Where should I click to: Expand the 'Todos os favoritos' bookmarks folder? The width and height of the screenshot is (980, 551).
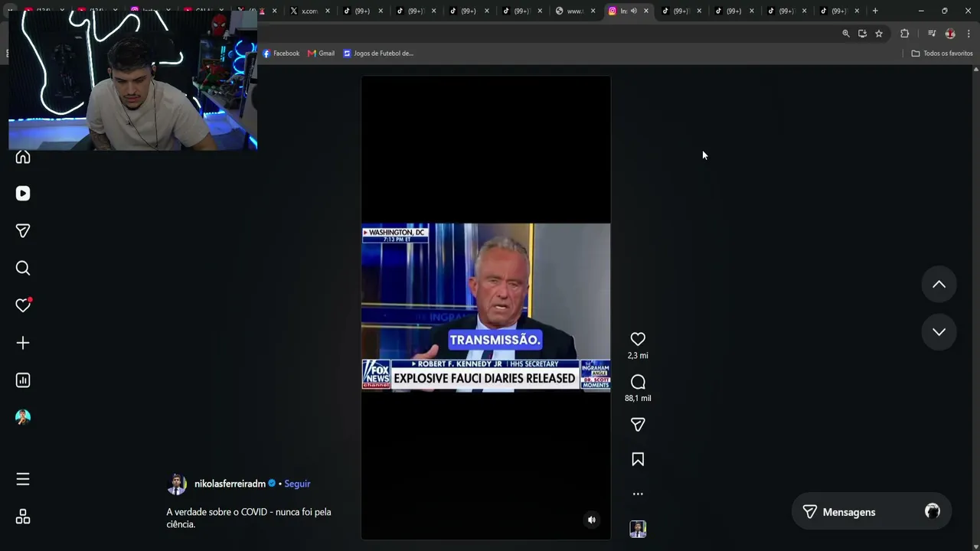pos(942,54)
